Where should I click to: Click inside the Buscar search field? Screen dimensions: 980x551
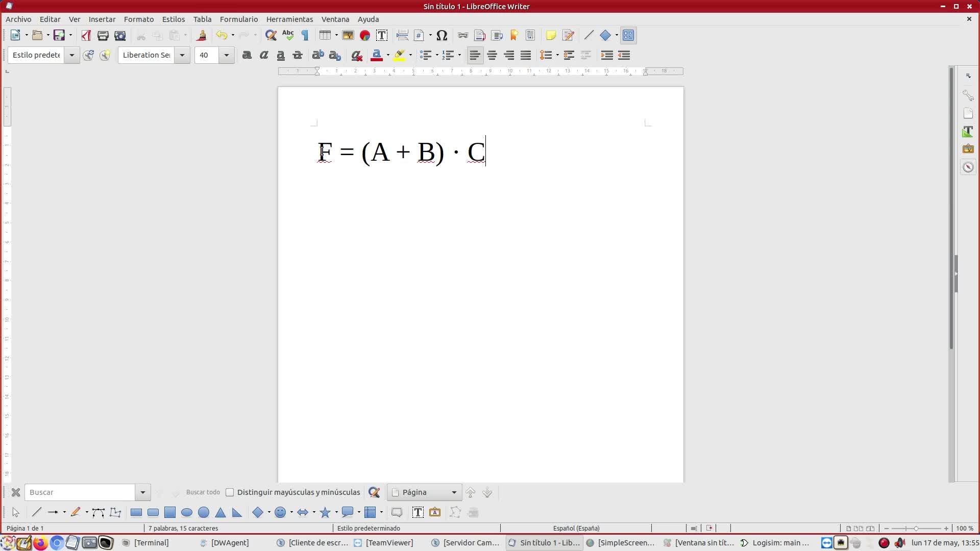80,492
